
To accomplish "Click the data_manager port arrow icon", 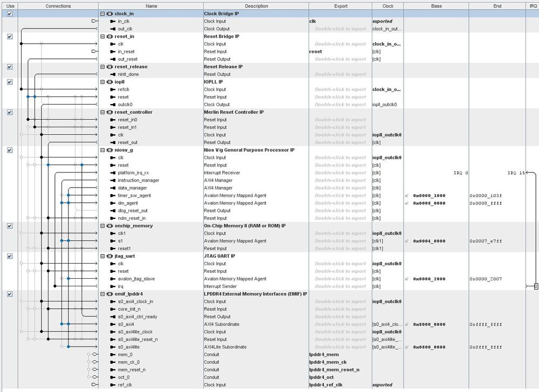I will (113, 188).
